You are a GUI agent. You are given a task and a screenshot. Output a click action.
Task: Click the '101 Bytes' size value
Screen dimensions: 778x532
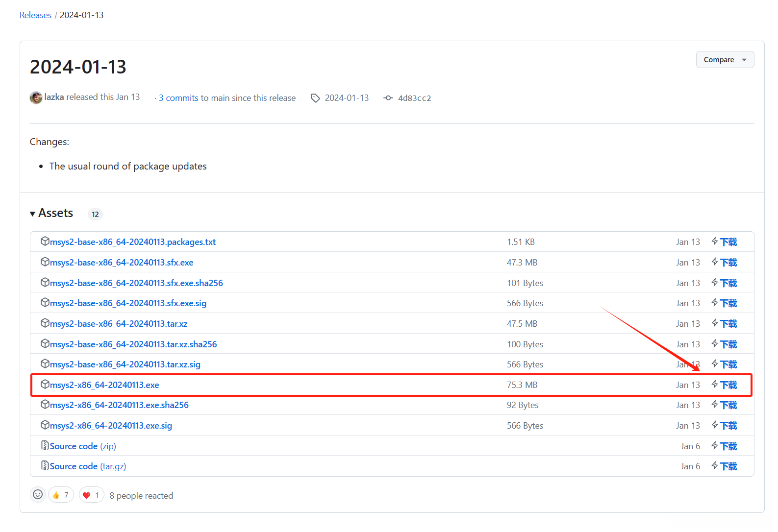pos(525,283)
